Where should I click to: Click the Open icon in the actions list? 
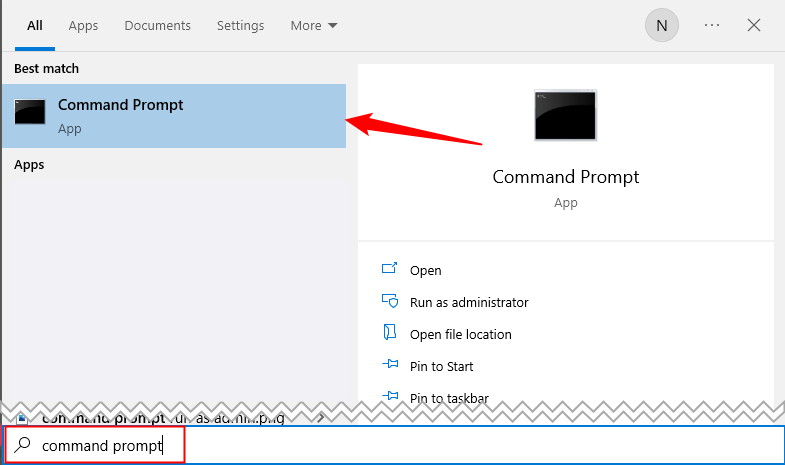click(x=390, y=270)
